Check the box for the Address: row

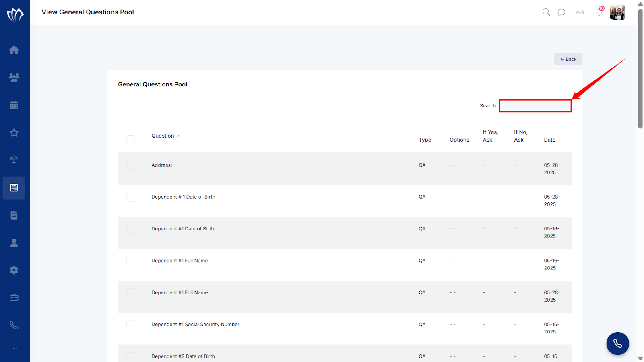pos(131,165)
